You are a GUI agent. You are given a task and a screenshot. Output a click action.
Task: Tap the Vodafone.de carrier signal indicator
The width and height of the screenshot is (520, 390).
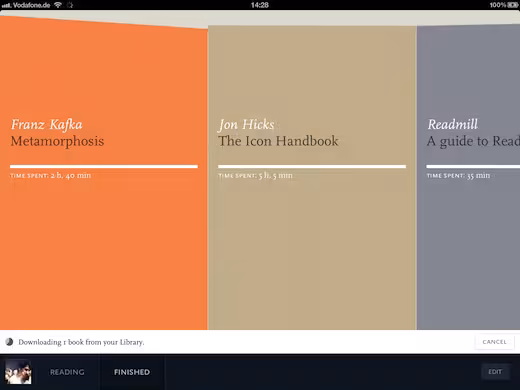(x=26, y=5)
